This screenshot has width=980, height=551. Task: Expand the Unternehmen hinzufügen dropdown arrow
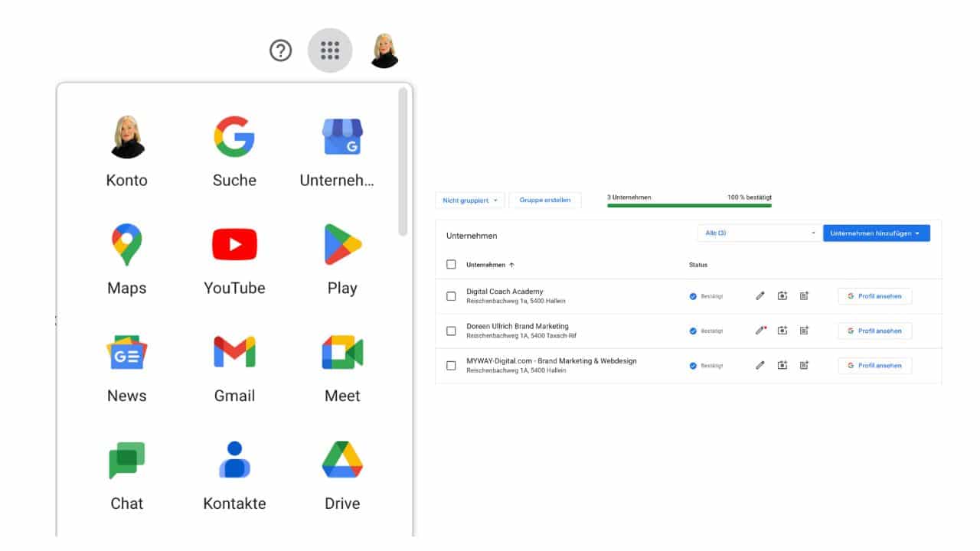918,233
